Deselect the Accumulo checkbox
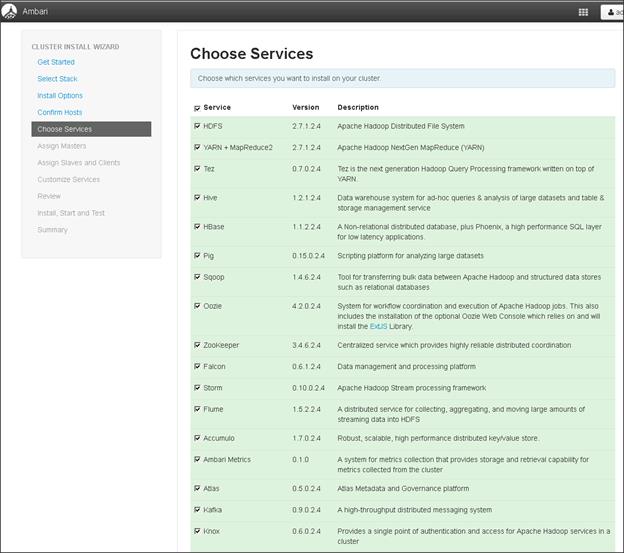 click(x=197, y=438)
